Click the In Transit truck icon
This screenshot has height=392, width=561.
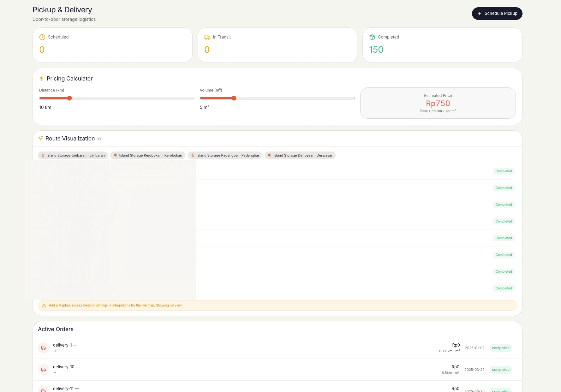click(x=207, y=37)
